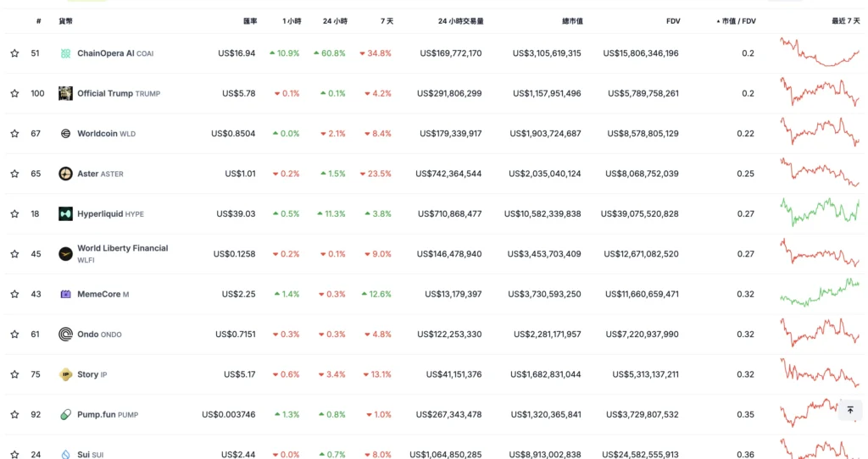868x459 pixels.
Task: Open the Sui coin page link
Action: 83,455
